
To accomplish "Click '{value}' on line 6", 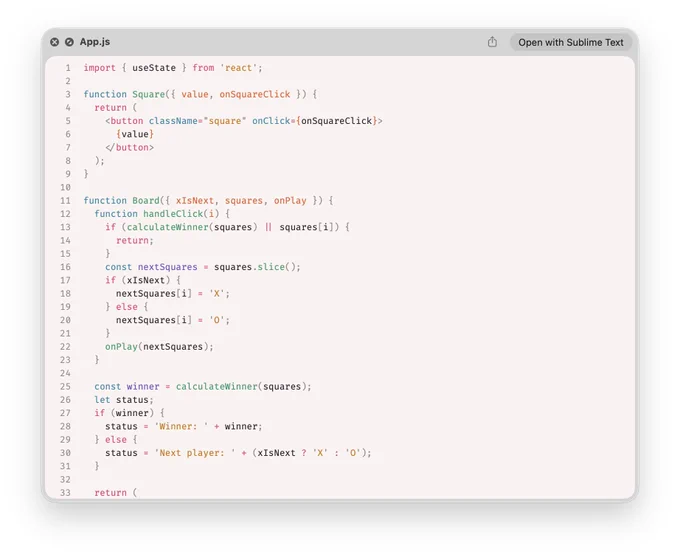I will pyautogui.click(x=135, y=134).
